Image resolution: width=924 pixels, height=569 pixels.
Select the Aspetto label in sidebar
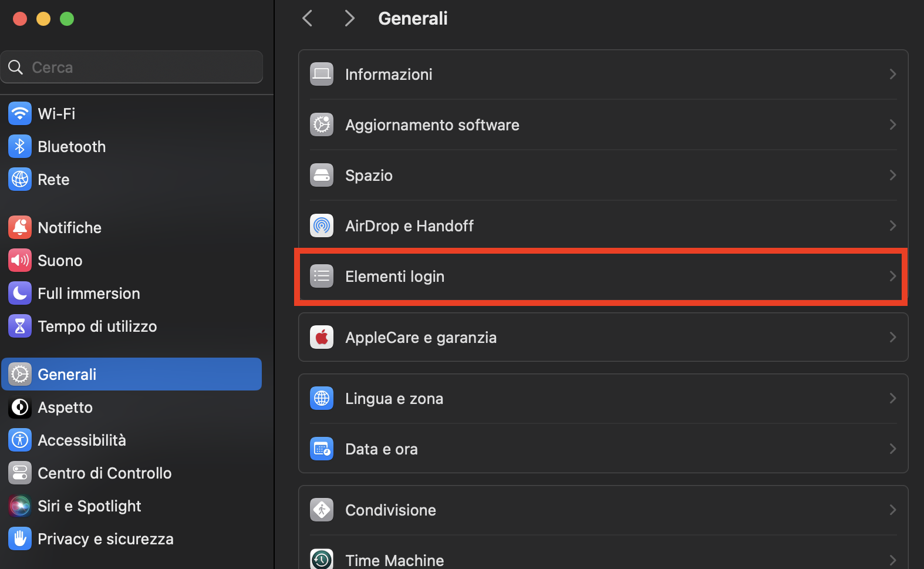(65, 407)
